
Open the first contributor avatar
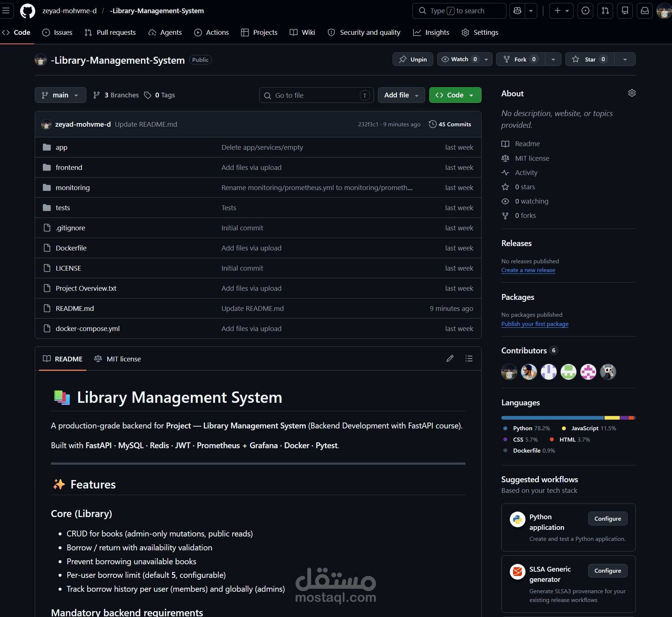coord(509,372)
